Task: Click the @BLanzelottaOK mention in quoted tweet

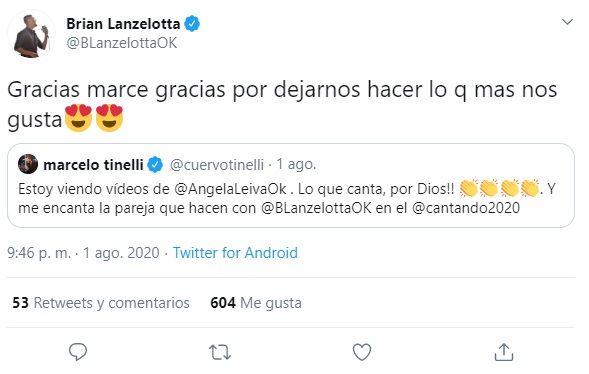Action: click(316, 208)
